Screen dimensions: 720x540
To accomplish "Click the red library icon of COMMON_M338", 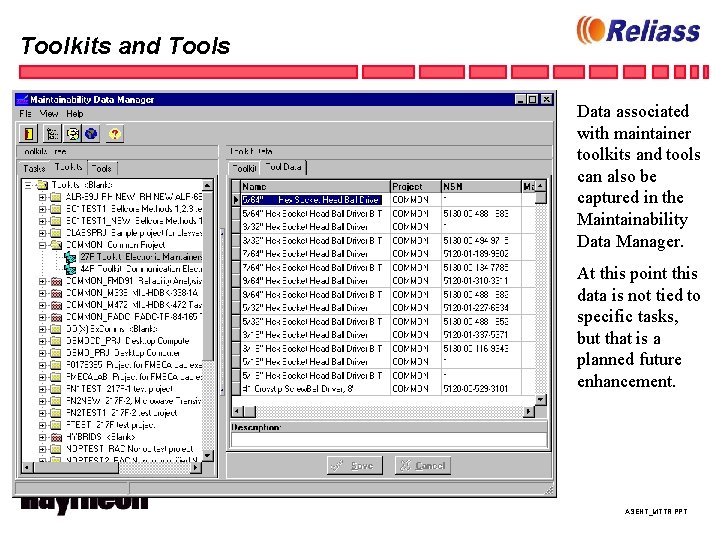I will [56, 293].
